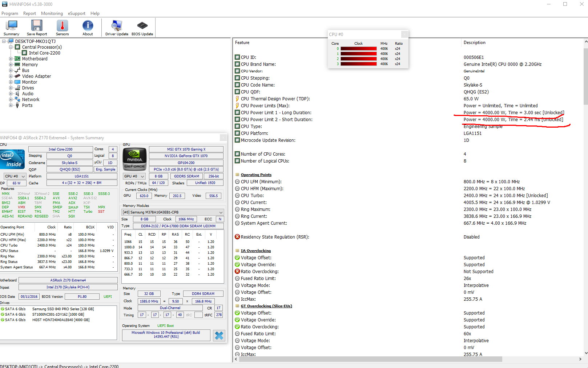Click the status bar path text
This screenshot has height=368, width=588.
59,366
